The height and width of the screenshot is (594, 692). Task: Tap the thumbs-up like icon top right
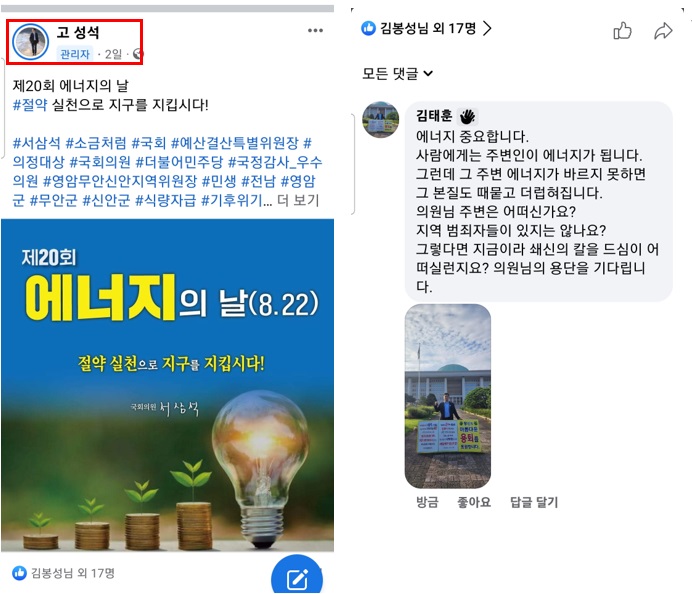click(x=622, y=30)
